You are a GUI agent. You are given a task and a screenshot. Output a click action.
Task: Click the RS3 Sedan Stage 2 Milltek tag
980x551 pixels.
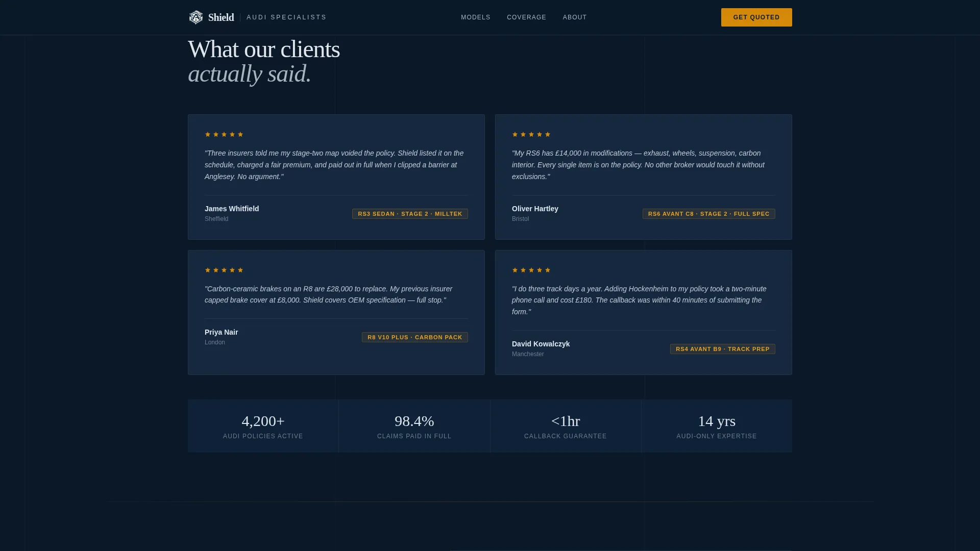(410, 214)
